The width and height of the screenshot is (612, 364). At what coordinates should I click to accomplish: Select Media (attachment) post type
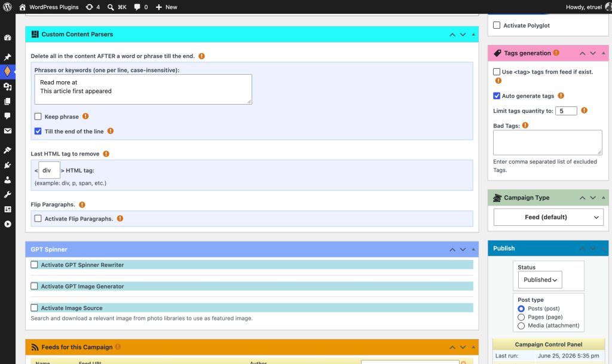pos(521,326)
